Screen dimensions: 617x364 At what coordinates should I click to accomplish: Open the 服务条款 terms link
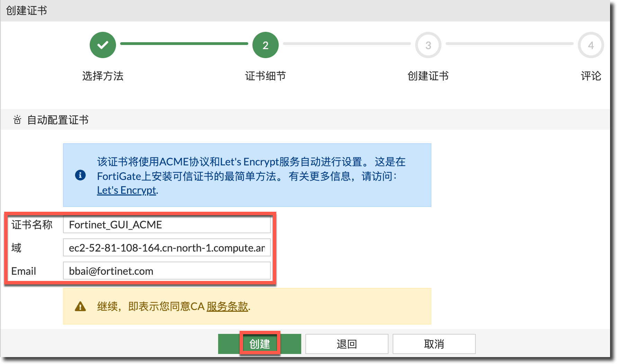tap(227, 307)
